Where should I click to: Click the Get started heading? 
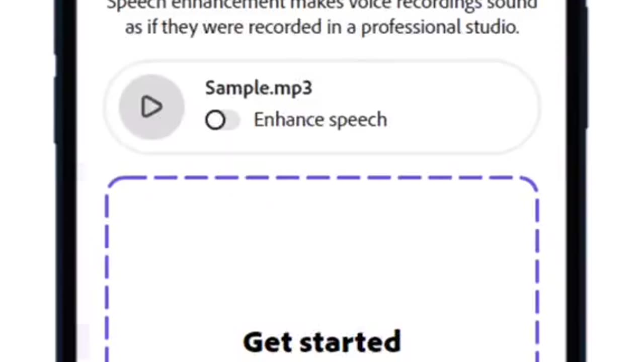point(322,342)
